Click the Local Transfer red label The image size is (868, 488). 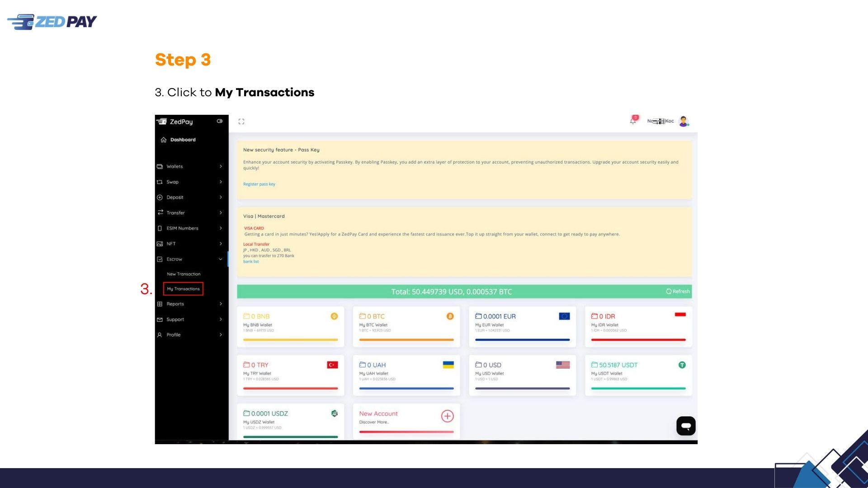[x=256, y=244]
